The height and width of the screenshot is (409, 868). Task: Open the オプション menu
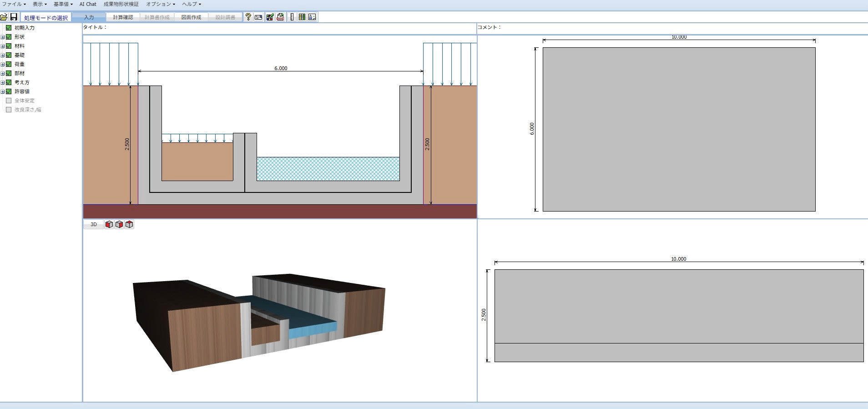[160, 4]
